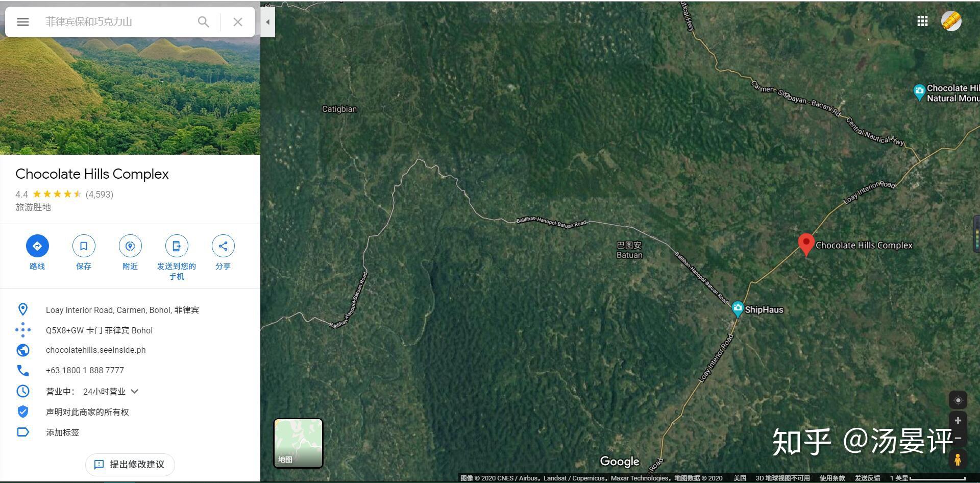This screenshot has width=980, height=483.
Task: Open the 4,593 reviews link
Action: pyautogui.click(x=100, y=195)
